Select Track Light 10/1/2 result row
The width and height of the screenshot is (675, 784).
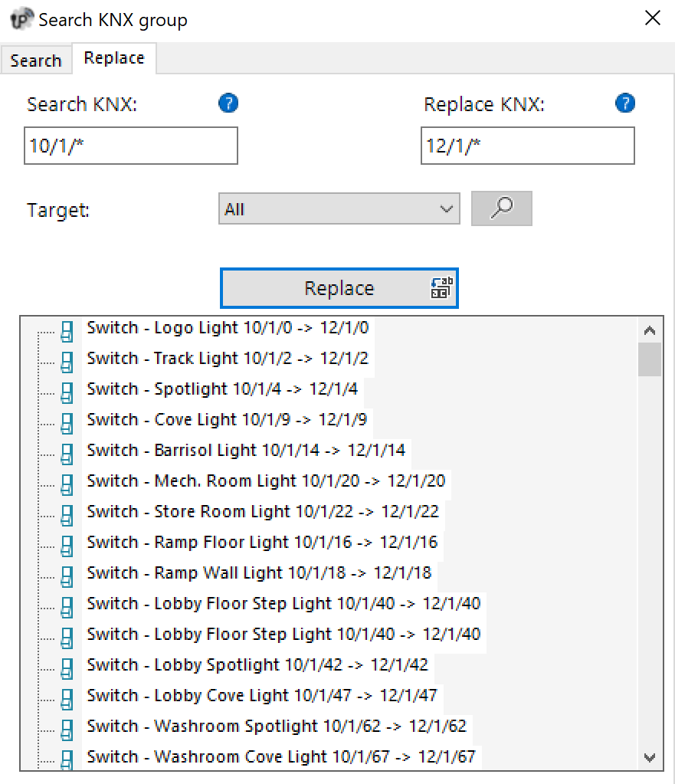coord(228,359)
